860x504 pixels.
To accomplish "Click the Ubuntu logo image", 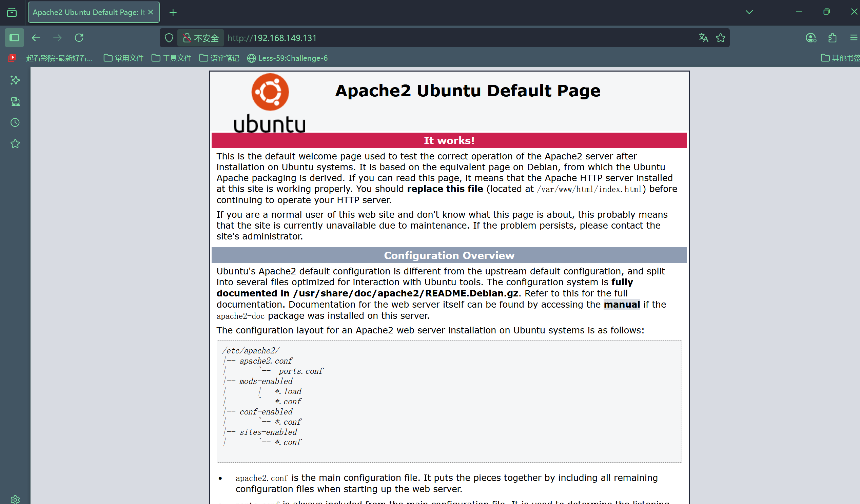I will 270,103.
